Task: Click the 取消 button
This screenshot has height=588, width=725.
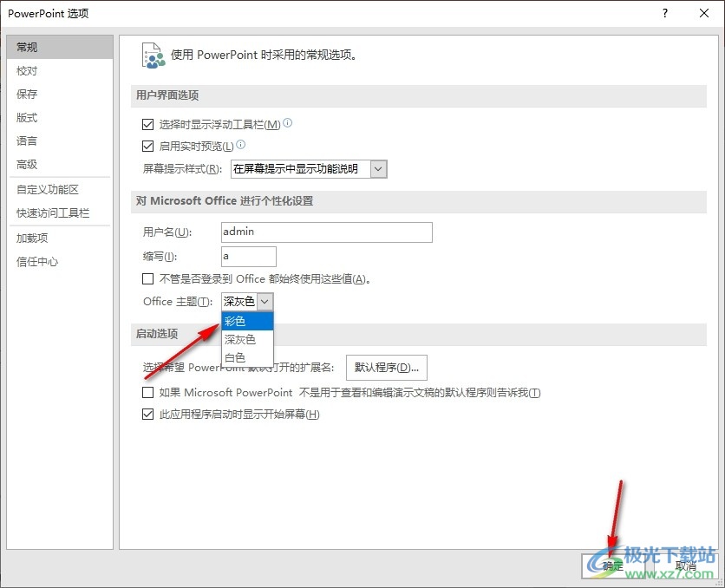Action: coord(686,565)
